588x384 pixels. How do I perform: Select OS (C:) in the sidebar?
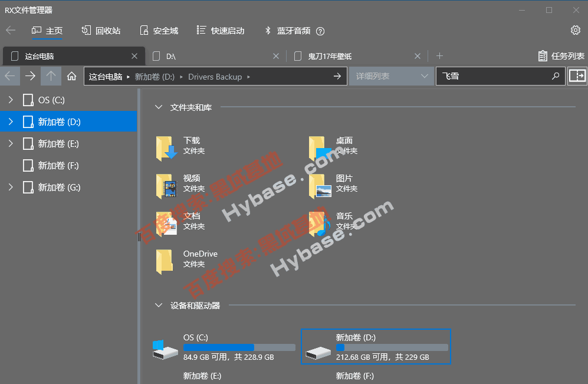pos(68,100)
